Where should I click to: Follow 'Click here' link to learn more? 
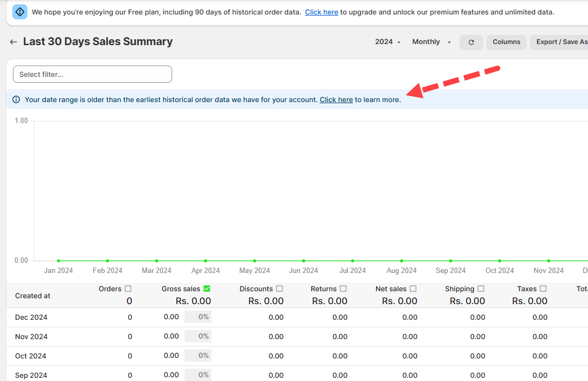tap(336, 99)
